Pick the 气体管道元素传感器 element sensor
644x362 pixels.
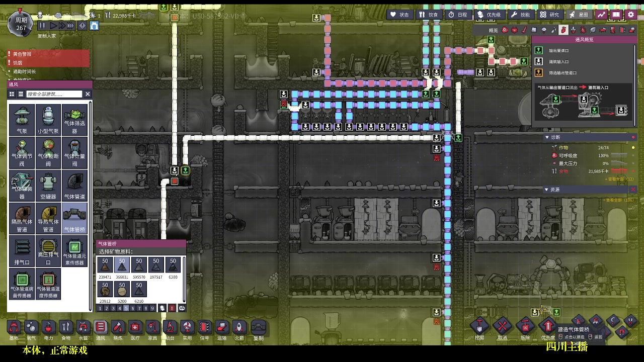coord(74,251)
